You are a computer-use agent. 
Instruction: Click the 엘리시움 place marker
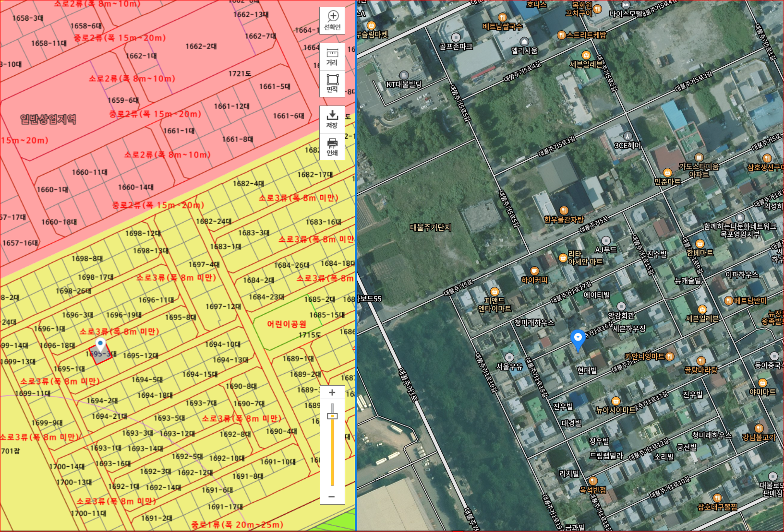click(524, 46)
